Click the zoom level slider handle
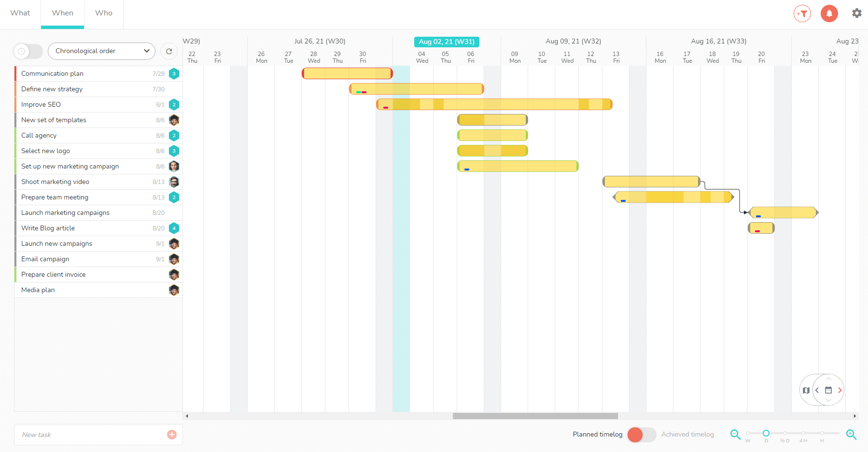The image size is (868, 452). [x=766, y=433]
